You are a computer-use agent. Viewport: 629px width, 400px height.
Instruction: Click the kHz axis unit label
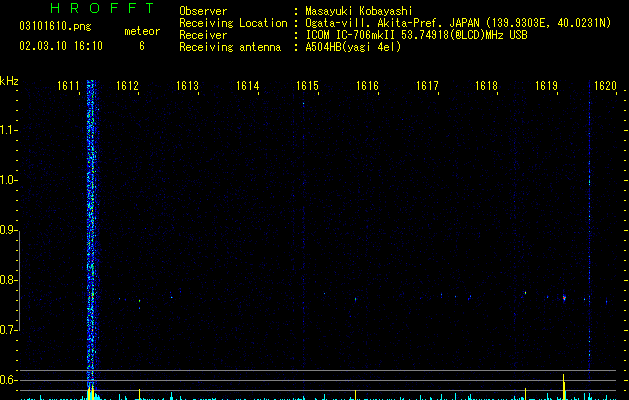(x=9, y=81)
